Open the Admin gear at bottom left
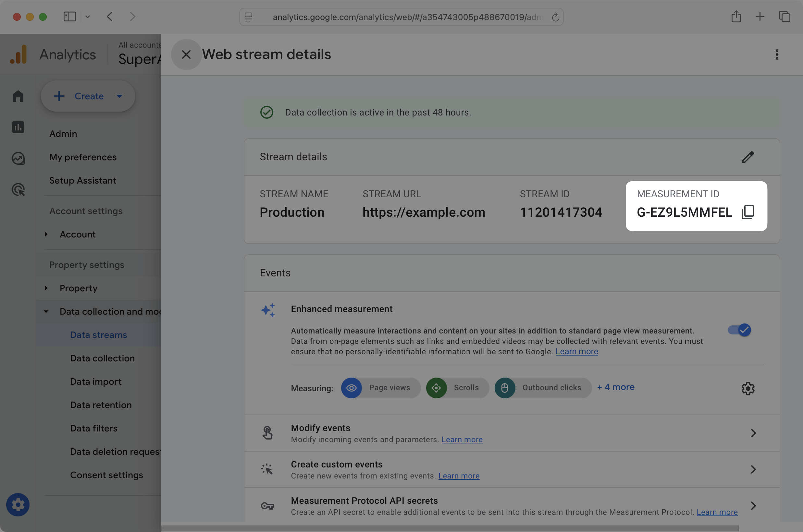Image resolution: width=803 pixels, height=532 pixels. (18, 504)
